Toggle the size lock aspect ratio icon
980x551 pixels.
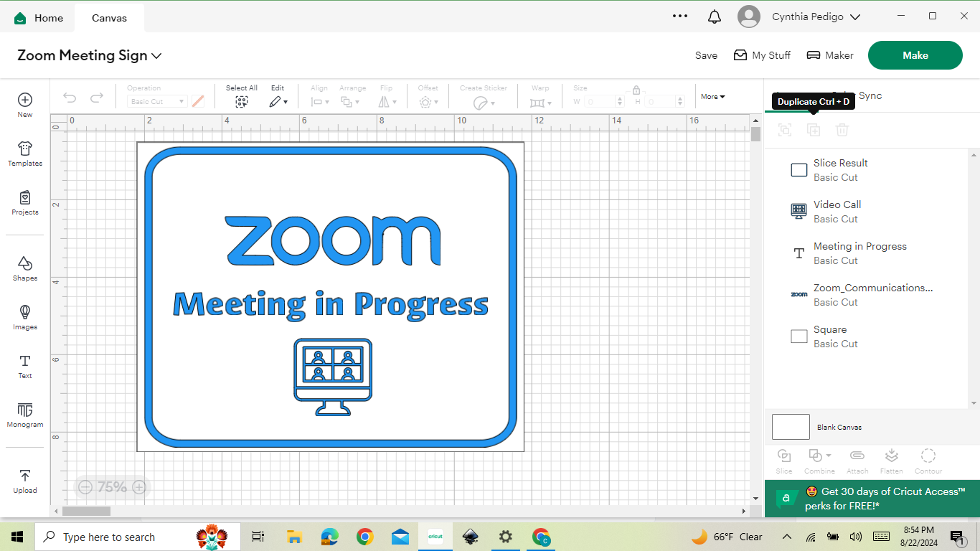(x=636, y=90)
